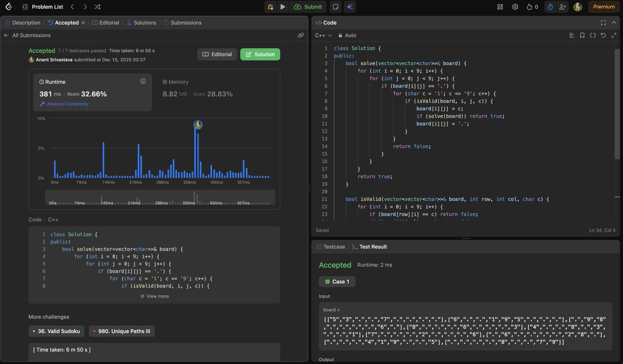This screenshot has height=364, width=623.
Task: Open the profile avatar menu
Action: [x=578, y=7]
